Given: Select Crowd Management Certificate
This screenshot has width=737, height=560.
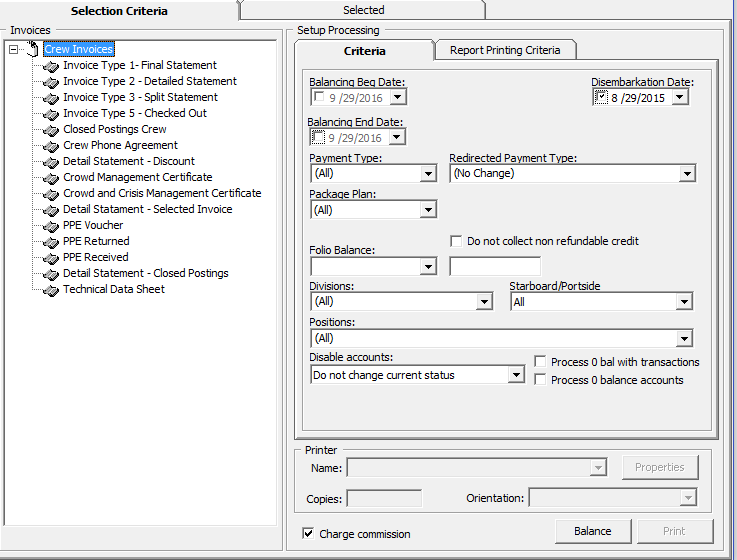Looking at the screenshot, I should click(138, 177).
